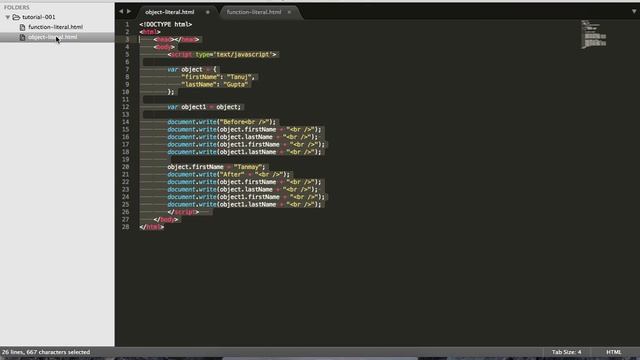The image size is (640, 360).
Task: Click unsaved dot on object-literal.html tab
Action: (208, 12)
